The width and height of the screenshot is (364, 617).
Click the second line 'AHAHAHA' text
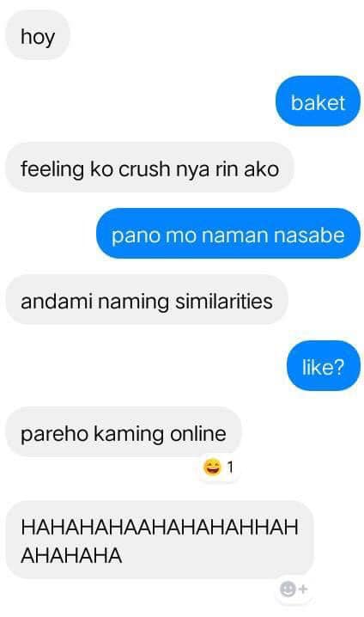(x=71, y=555)
